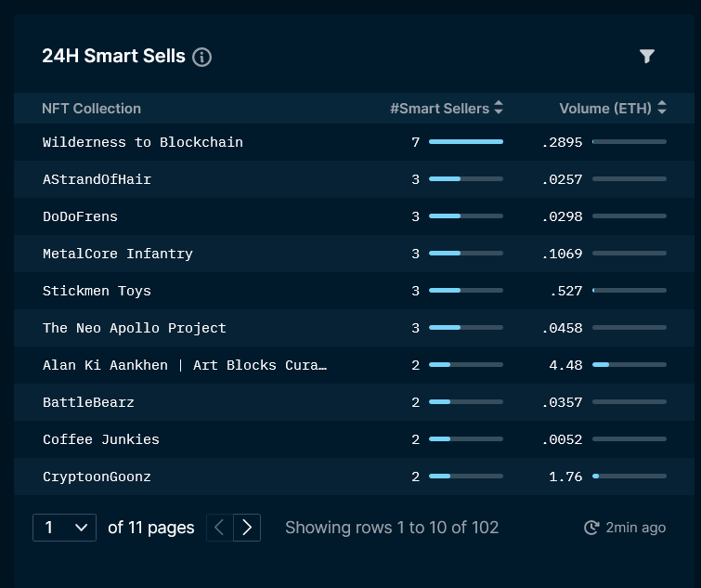
Task: Click the CryptoonGoonz collection
Action: 97,477
